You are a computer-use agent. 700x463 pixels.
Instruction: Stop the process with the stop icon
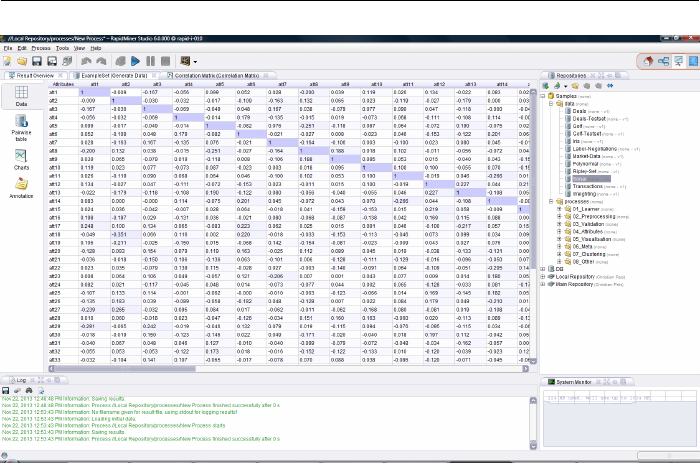[165, 61]
